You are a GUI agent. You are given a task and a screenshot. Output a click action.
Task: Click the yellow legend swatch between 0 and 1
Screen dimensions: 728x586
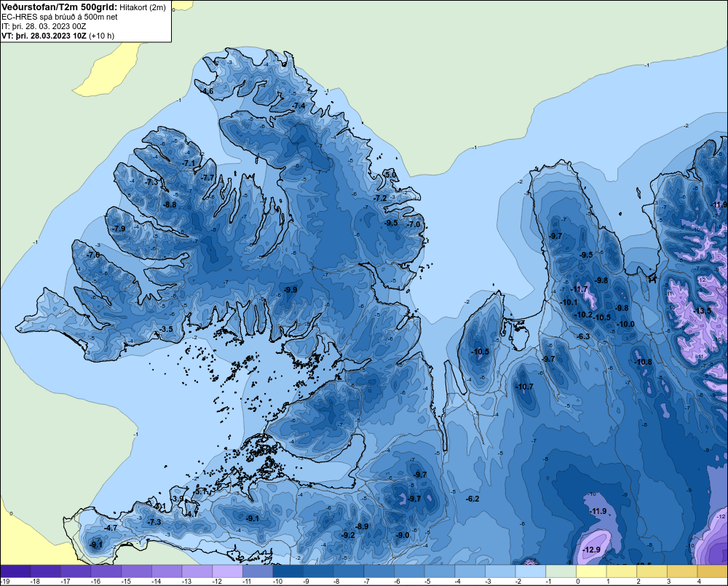coord(591,571)
